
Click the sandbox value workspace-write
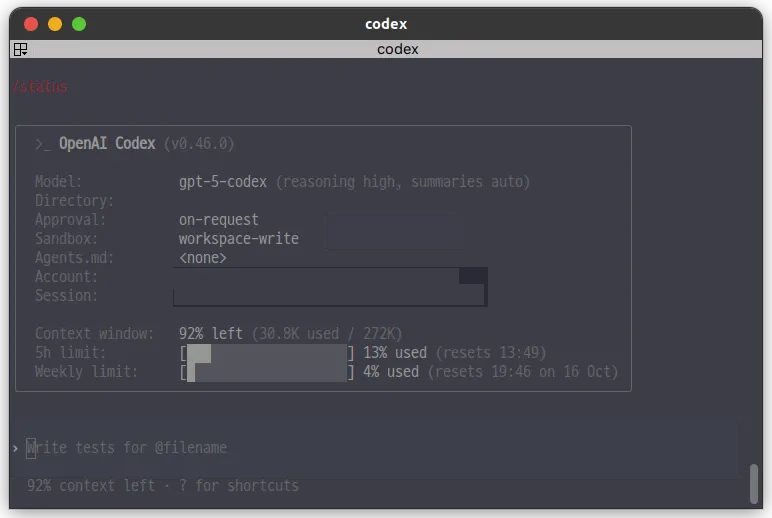point(239,239)
